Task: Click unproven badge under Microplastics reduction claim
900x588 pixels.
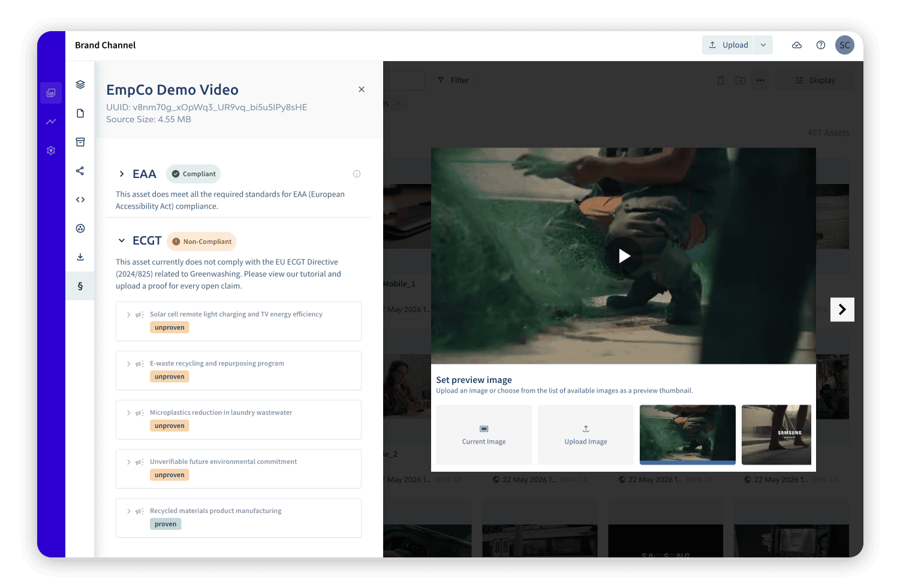Action: click(x=170, y=426)
